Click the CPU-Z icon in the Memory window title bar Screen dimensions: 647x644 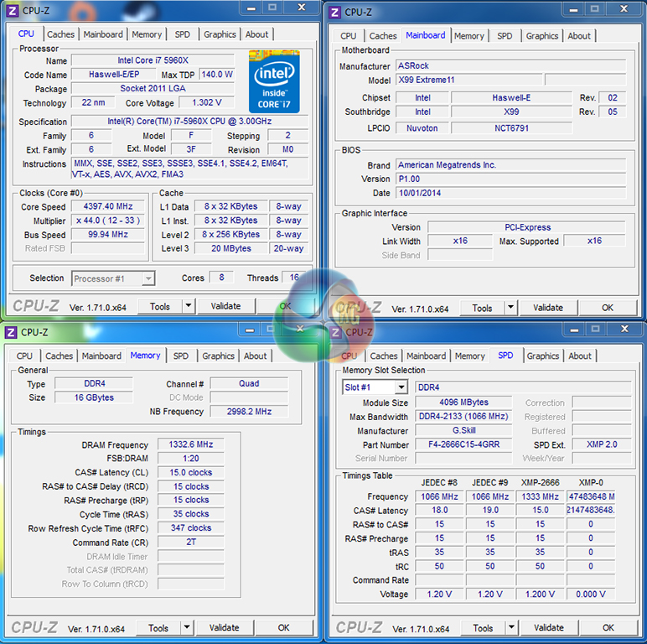click(x=11, y=332)
